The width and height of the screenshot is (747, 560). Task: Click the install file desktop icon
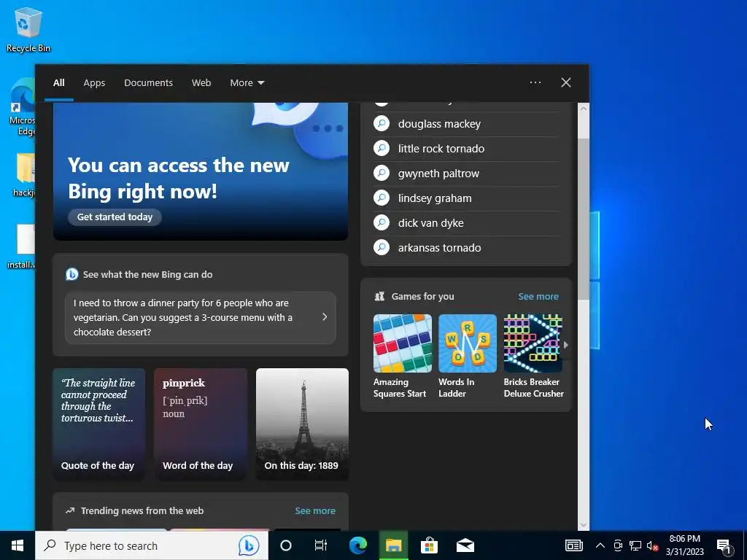21,246
